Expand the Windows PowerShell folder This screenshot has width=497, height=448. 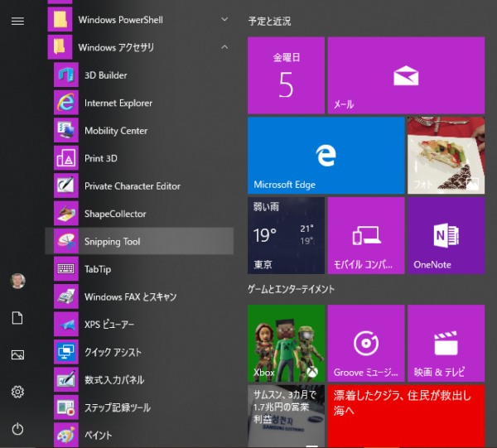point(224,19)
